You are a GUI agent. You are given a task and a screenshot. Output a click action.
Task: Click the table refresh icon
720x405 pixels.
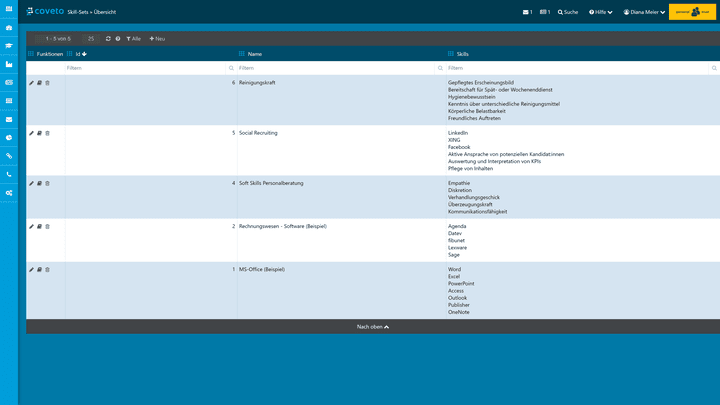point(108,38)
